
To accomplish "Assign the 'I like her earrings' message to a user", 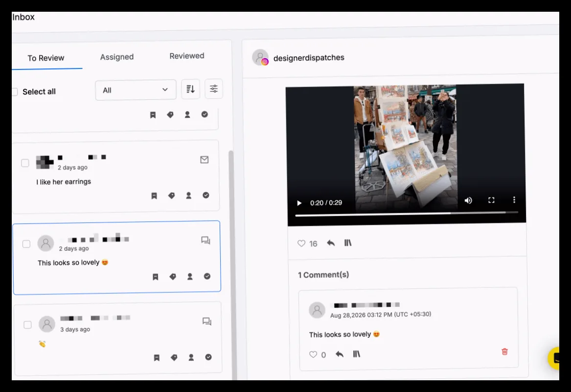I will pyautogui.click(x=189, y=196).
